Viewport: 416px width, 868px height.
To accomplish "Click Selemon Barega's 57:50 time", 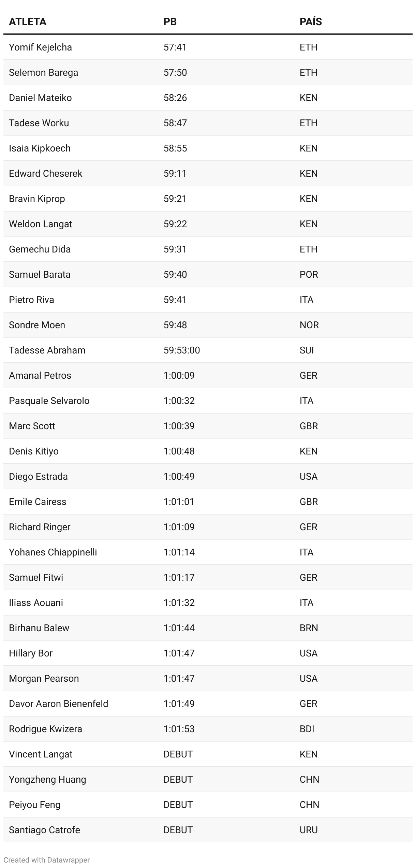I will (x=175, y=72).
